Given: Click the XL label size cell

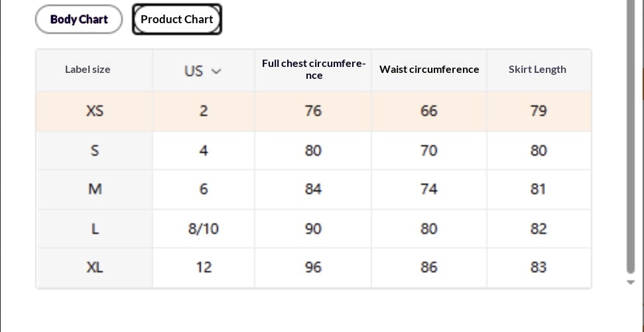Looking at the screenshot, I should pos(95,268).
